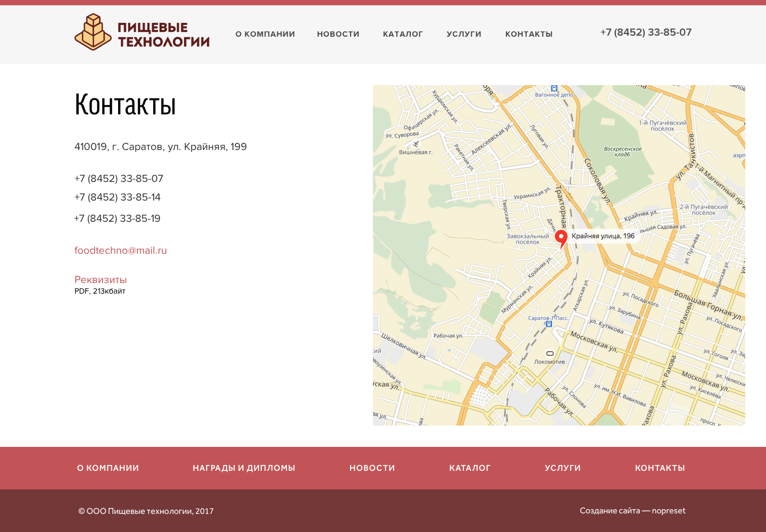This screenshot has width=766, height=532.
Task: Open Награды и дипломы in the footer
Action: (x=244, y=468)
